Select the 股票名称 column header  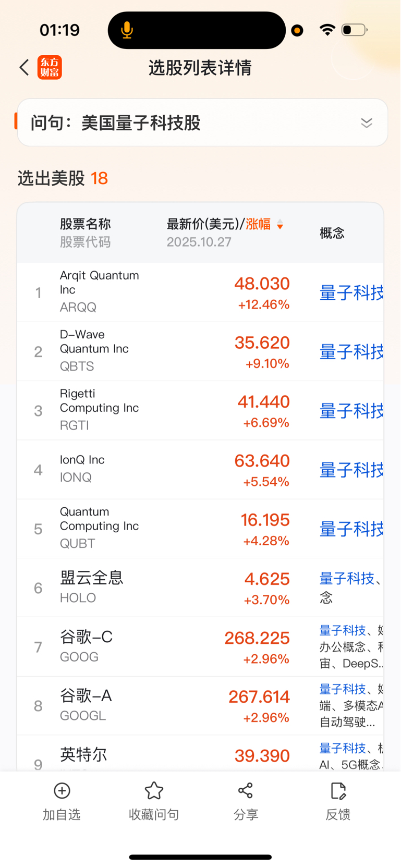click(x=85, y=224)
